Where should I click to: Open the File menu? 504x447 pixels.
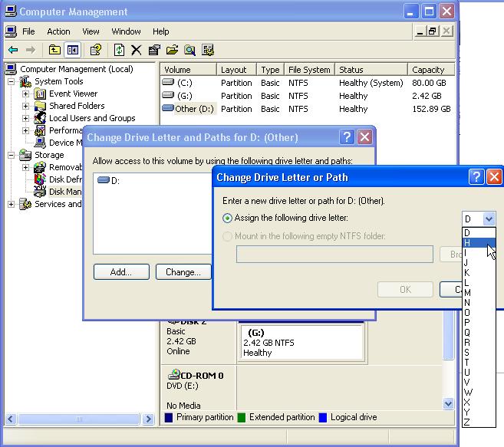click(x=28, y=31)
